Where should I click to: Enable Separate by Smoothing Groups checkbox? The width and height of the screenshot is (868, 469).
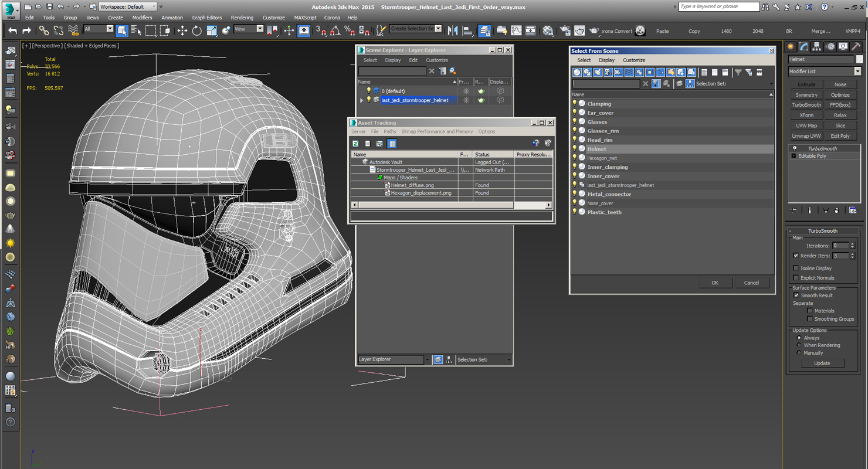click(810, 319)
